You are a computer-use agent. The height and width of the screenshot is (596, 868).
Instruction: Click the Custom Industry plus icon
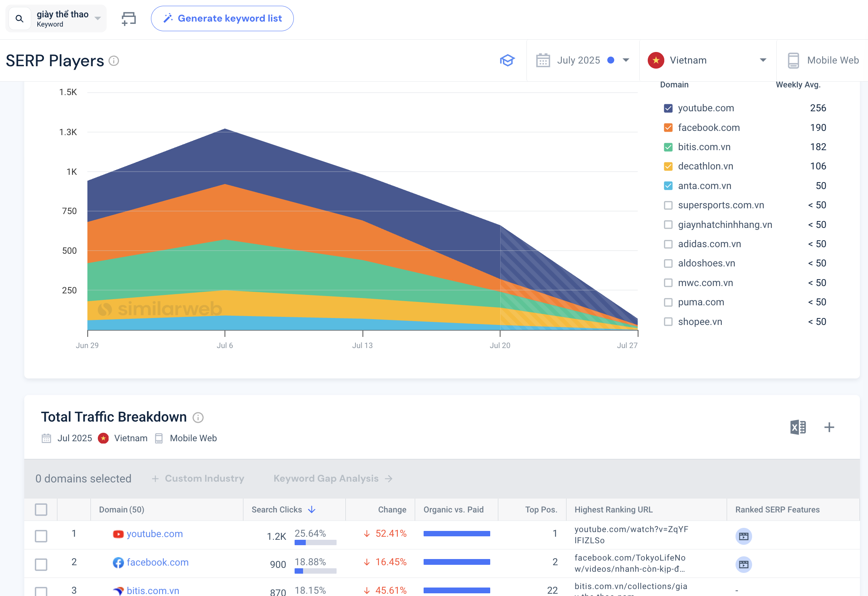tap(155, 479)
